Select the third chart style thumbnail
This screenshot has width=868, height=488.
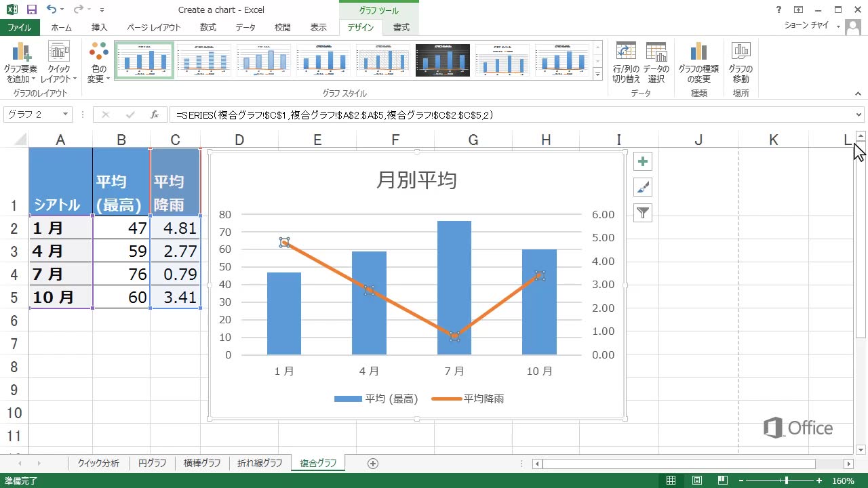coord(263,60)
